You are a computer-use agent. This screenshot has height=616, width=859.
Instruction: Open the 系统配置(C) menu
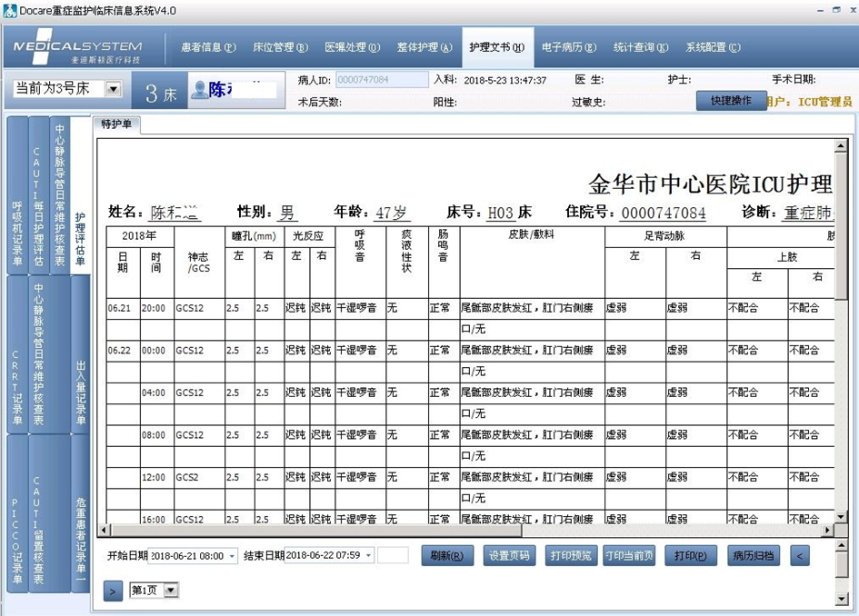tap(714, 47)
